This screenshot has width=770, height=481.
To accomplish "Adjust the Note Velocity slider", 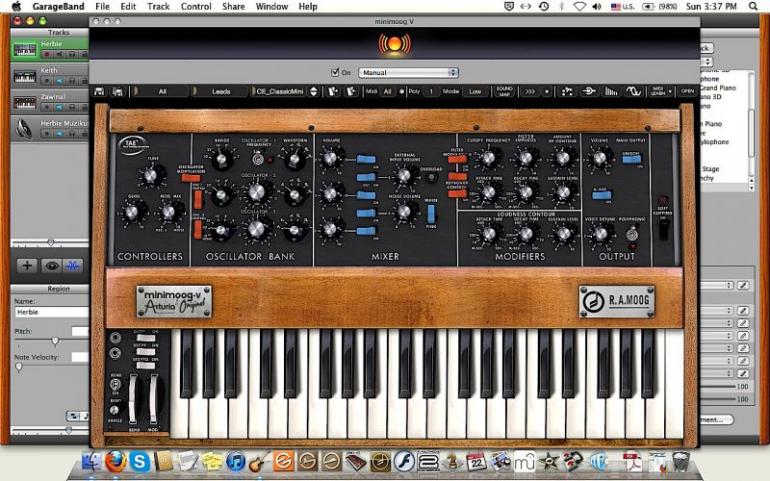I will [19, 367].
